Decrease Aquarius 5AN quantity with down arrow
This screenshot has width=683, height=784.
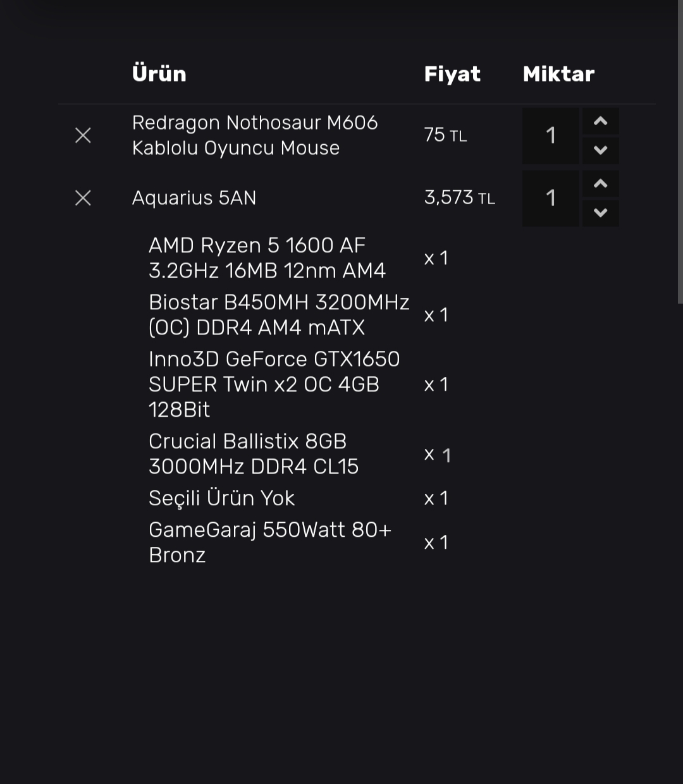[x=601, y=213]
